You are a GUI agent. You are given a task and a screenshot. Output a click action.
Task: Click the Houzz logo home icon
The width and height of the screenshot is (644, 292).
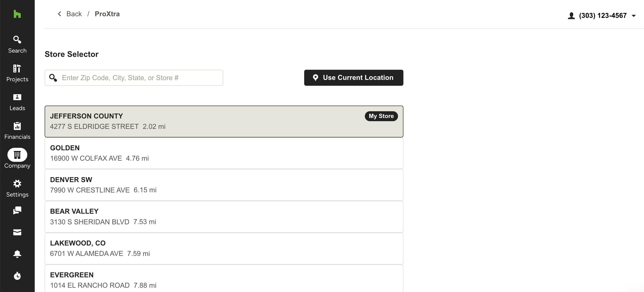click(17, 14)
